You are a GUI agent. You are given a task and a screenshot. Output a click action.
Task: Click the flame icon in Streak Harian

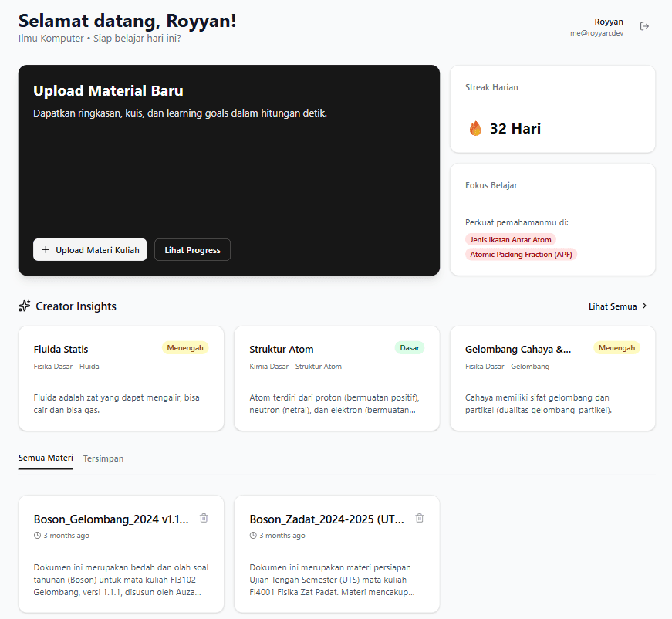click(476, 128)
